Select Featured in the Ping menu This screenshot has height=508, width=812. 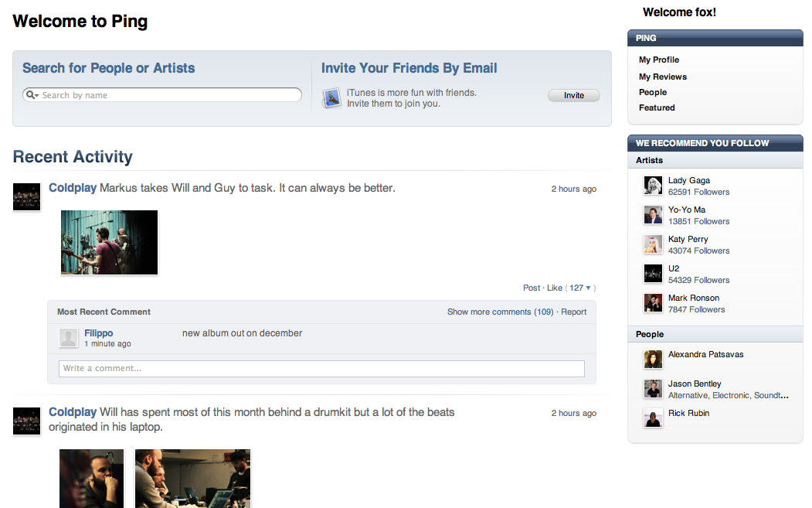[657, 107]
